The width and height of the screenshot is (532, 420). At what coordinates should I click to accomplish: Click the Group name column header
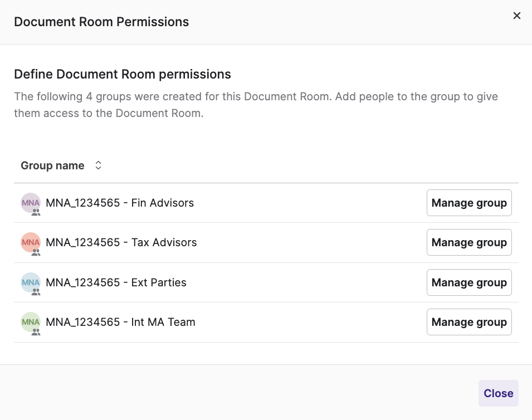(x=52, y=165)
